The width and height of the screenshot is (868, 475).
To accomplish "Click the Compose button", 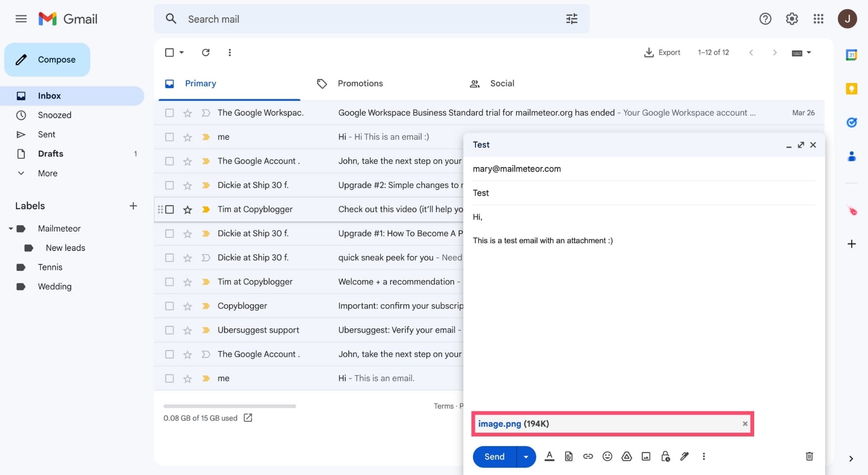I will pos(47,59).
